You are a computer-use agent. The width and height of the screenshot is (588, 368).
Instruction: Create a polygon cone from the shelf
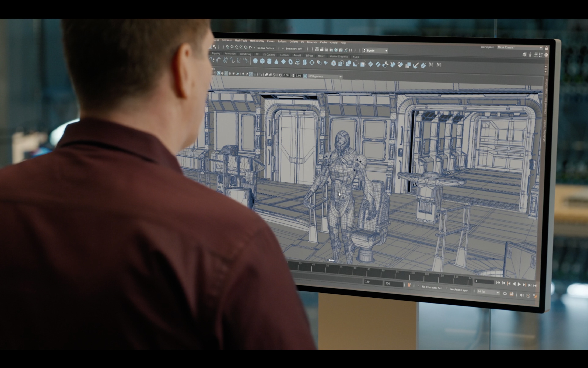[x=276, y=62]
